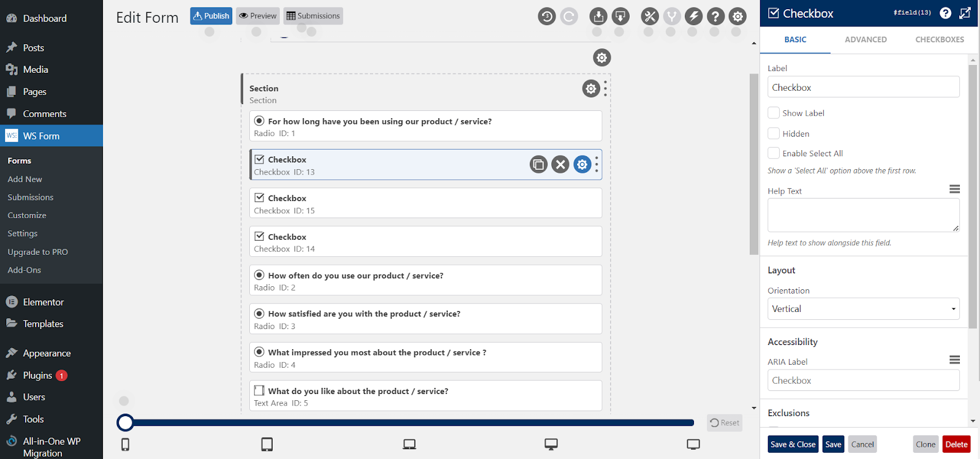Open Upgrade to PRO link

click(38, 252)
